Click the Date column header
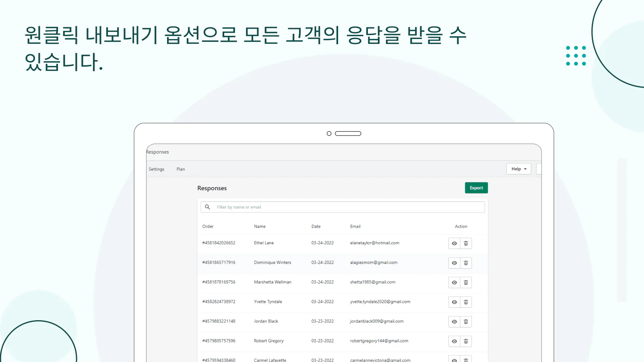 [x=316, y=226]
